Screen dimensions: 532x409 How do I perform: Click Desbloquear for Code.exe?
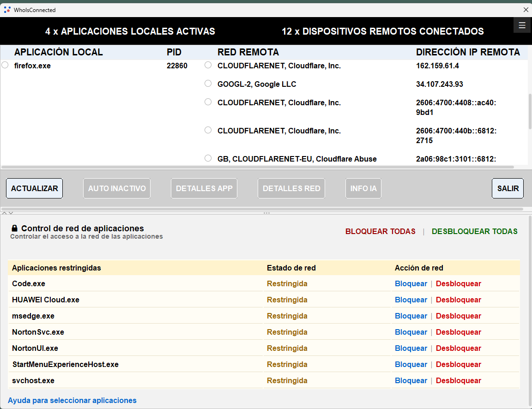tap(459, 283)
